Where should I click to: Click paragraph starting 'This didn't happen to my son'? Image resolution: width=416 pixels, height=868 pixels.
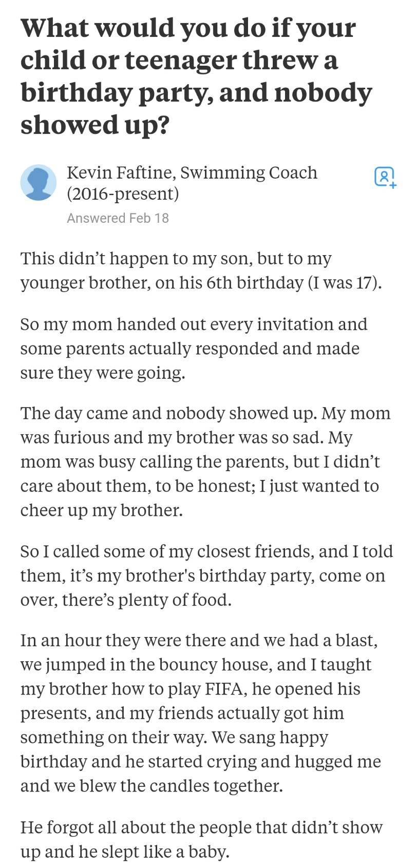[200, 271]
